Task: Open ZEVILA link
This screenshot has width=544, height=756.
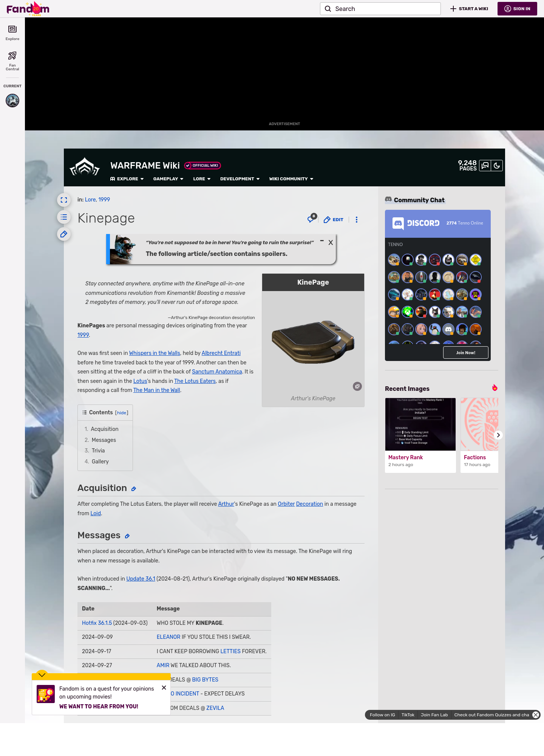Action: click(215, 708)
